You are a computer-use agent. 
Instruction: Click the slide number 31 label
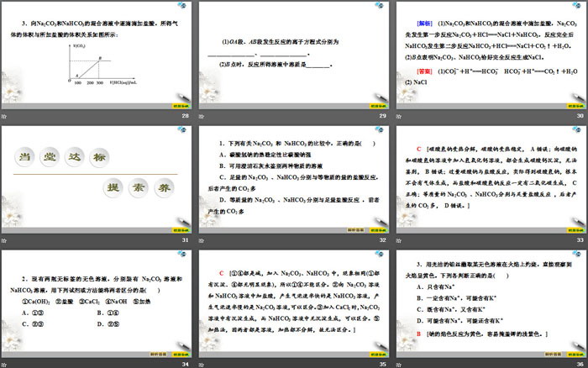click(x=186, y=240)
